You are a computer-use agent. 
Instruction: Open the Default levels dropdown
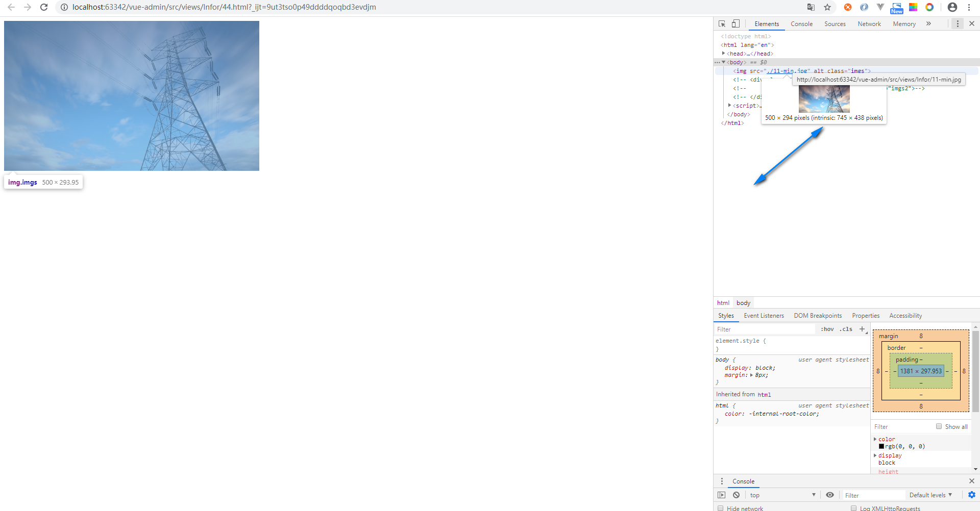click(930, 495)
